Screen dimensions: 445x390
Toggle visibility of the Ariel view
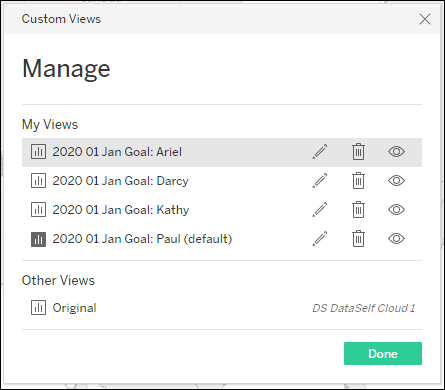coord(396,152)
